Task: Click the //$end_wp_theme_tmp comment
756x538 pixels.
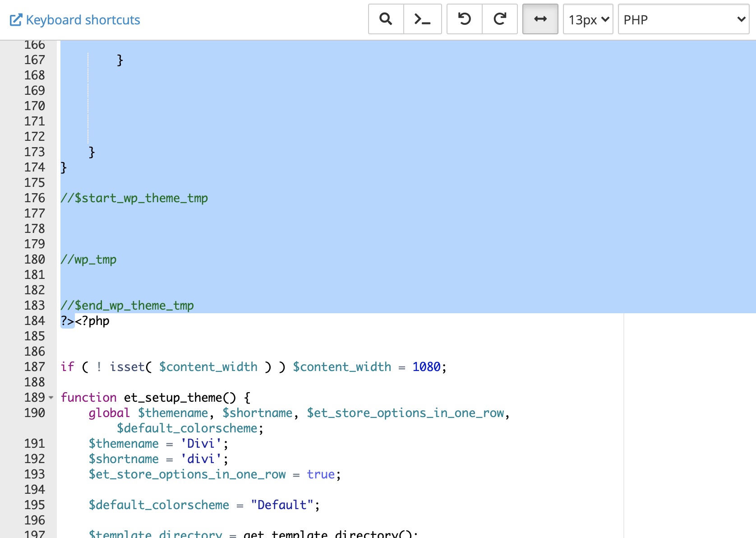Action: point(127,306)
